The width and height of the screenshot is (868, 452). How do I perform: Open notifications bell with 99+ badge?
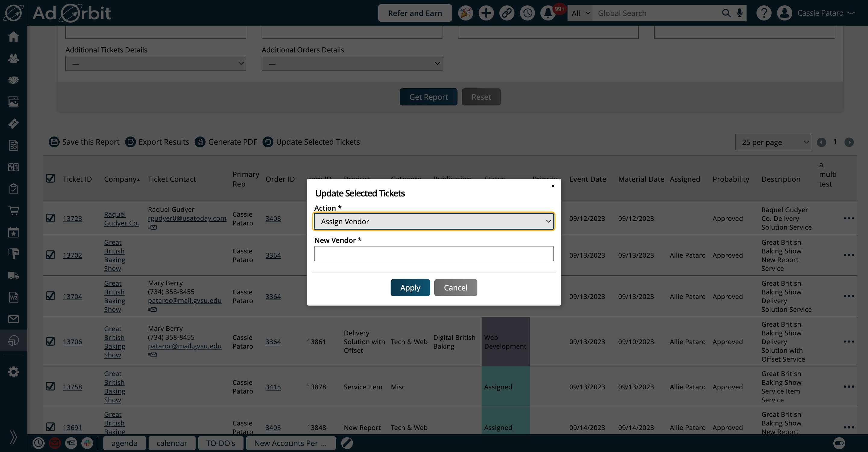(x=548, y=13)
